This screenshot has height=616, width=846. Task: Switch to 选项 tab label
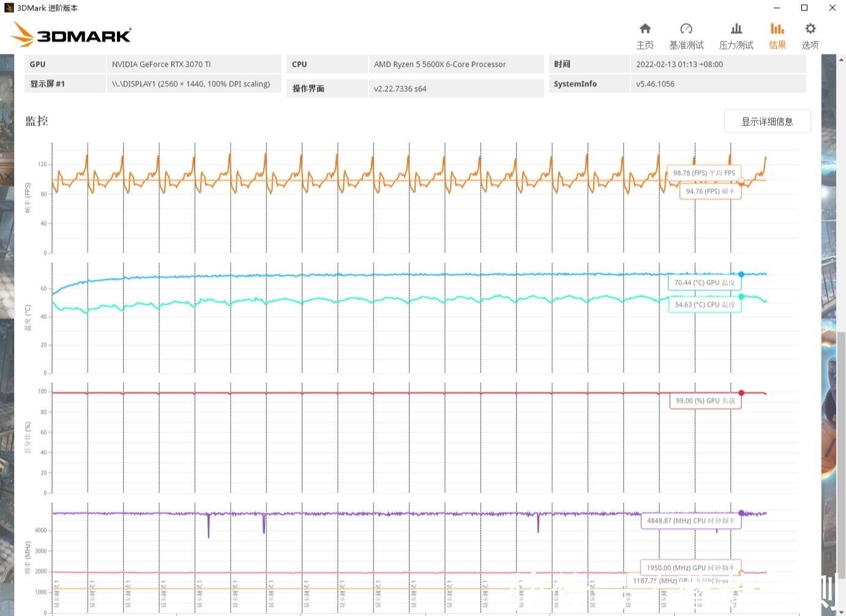[x=810, y=45]
